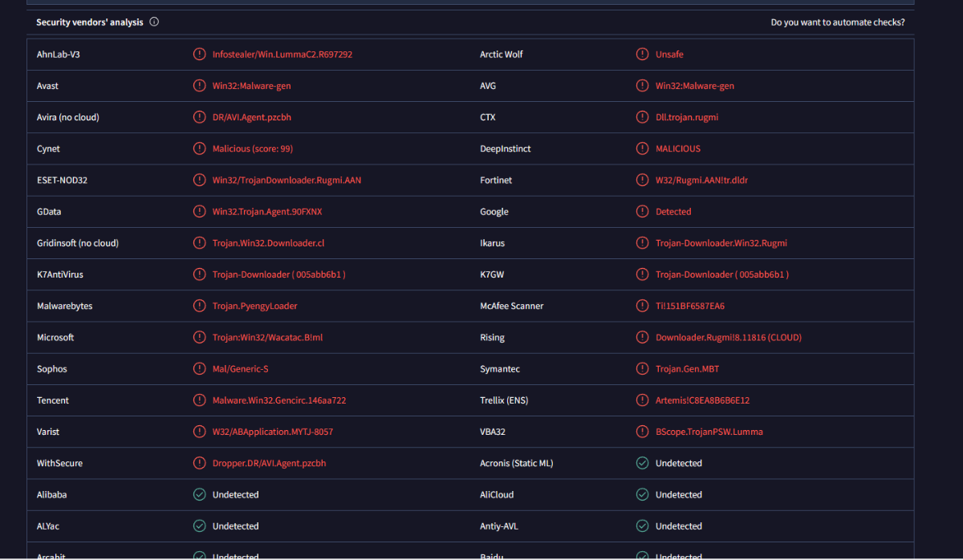Image resolution: width=963 pixels, height=560 pixels.
Task: Click Google Detected alert icon
Action: click(x=642, y=212)
